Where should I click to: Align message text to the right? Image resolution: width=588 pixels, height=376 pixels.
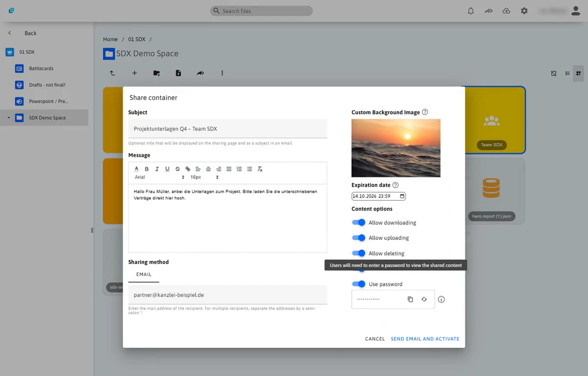(219, 169)
